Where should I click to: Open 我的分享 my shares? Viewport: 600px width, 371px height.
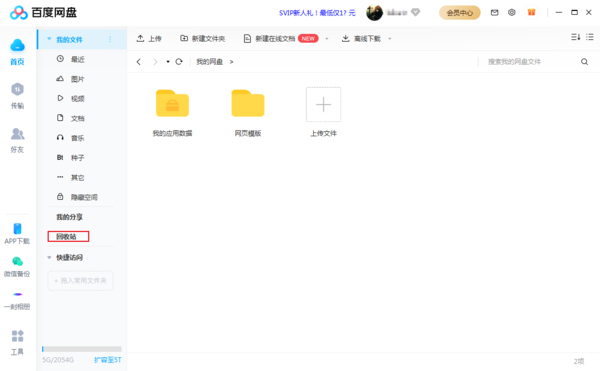tap(69, 217)
